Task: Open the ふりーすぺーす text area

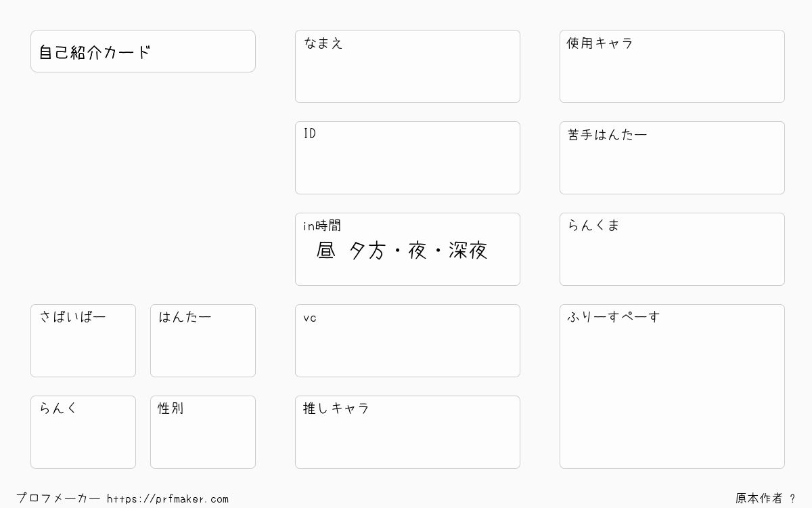Action: click(x=672, y=386)
